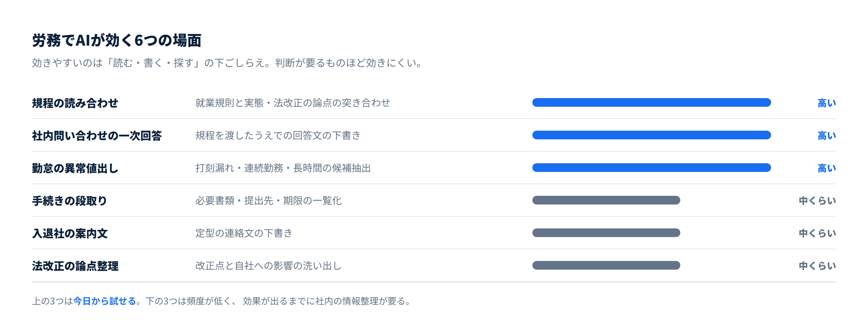Select the row title 手続きの段取り
This screenshot has width=868, height=333.
69,201
